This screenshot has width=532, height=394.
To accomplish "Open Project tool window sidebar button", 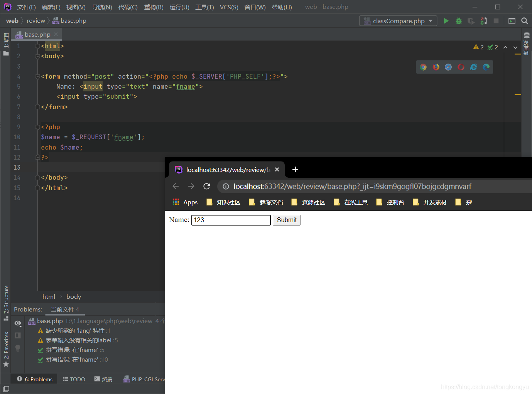I will [6, 44].
